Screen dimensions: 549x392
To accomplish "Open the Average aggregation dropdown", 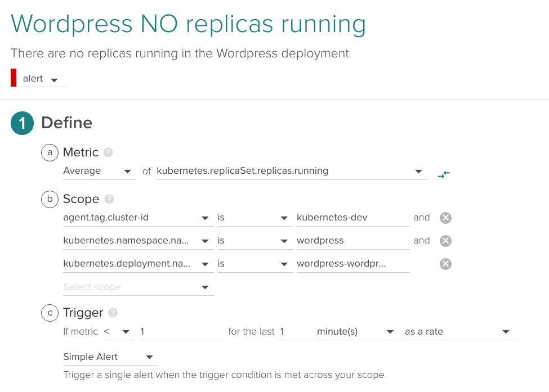I will tap(99, 171).
